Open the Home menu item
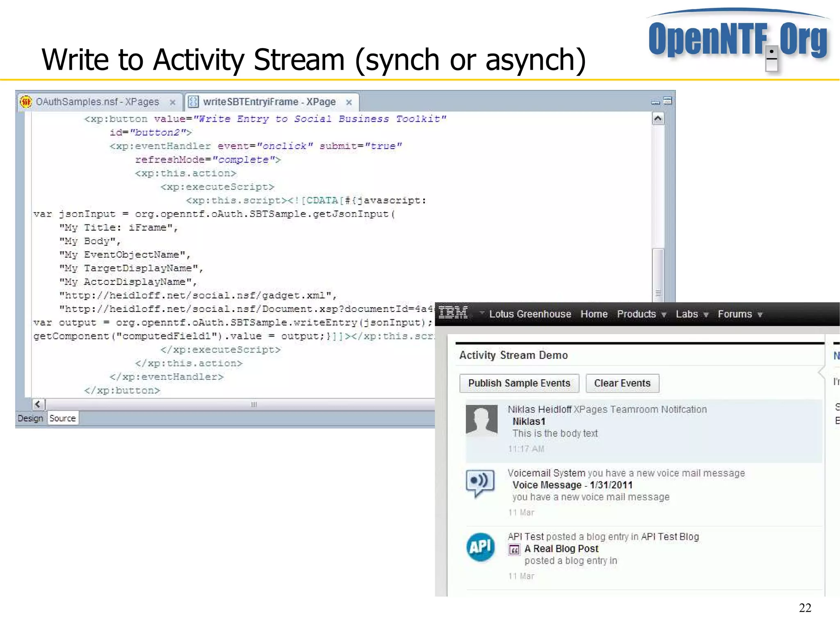The height and width of the screenshot is (630, 840). coord(594,314)
